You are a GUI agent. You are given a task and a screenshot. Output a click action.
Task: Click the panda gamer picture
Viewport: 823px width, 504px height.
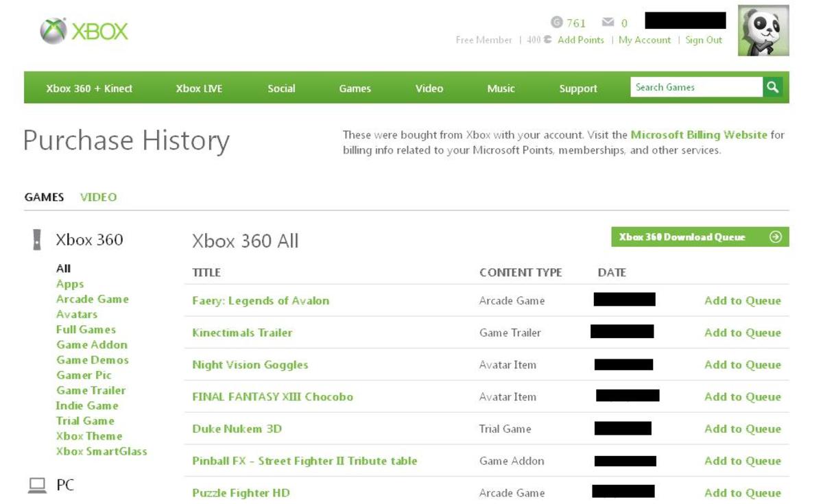(x=763, y=30)
